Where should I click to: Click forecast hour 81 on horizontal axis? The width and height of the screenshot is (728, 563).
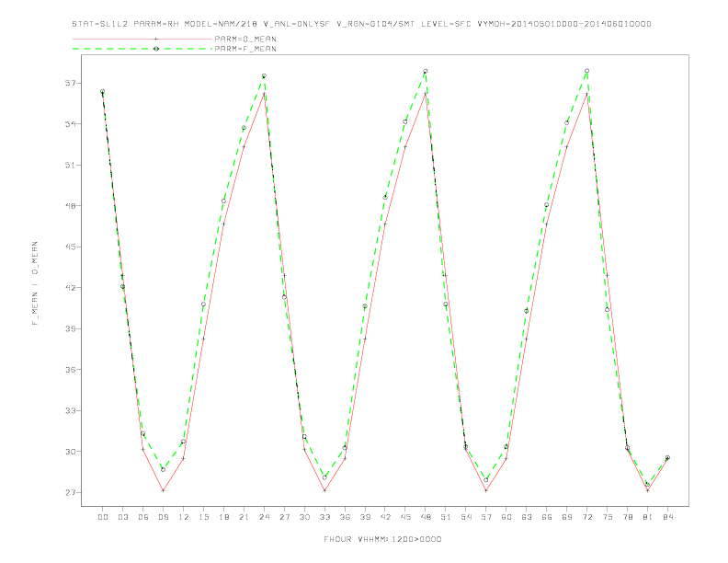(648, 517)
